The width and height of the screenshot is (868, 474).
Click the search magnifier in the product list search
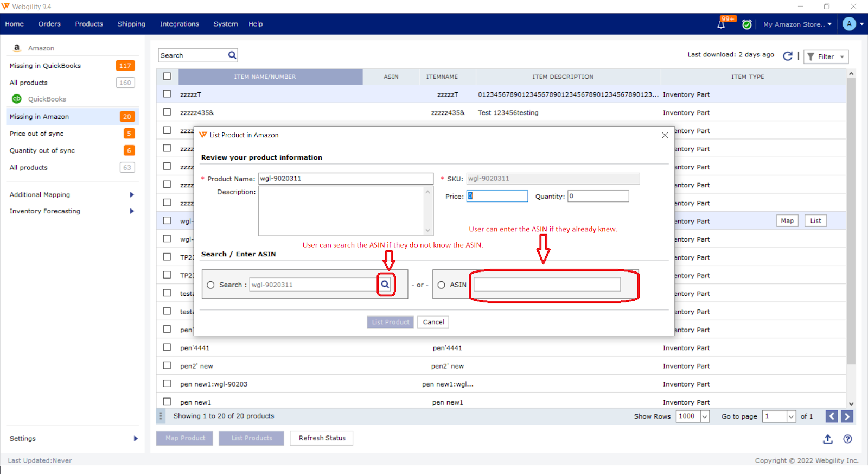tap(232, 55)
